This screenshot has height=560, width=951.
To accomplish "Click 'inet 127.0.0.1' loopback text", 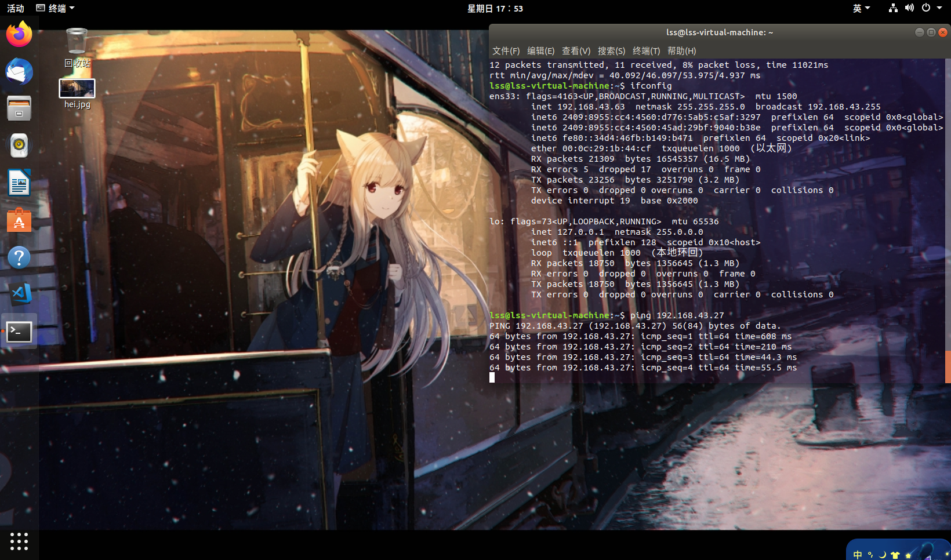I will click(x=568, y=232).
